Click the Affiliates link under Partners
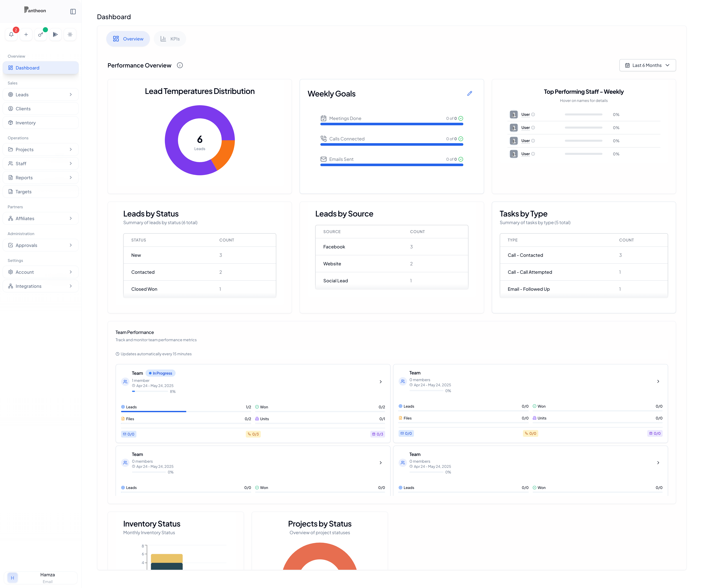 (x=40, y=218)
